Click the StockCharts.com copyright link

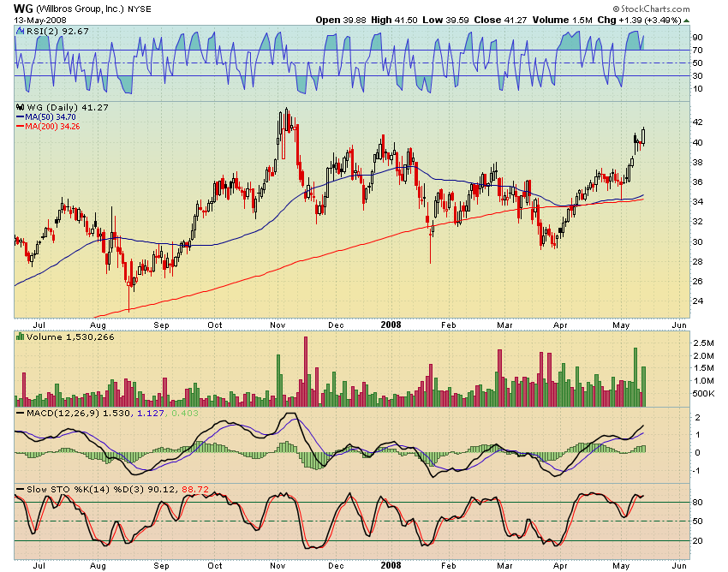click(x=651, y=9)
